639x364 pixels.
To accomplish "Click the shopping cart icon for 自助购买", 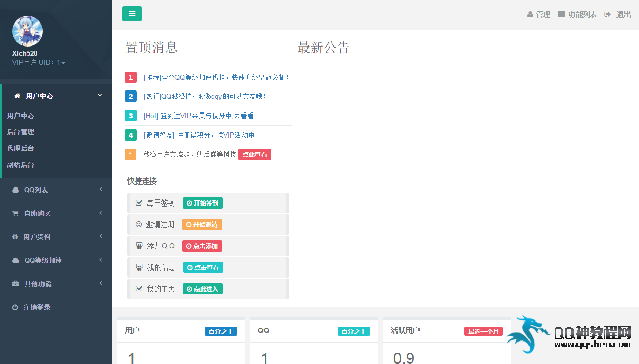I will [15, 213].
